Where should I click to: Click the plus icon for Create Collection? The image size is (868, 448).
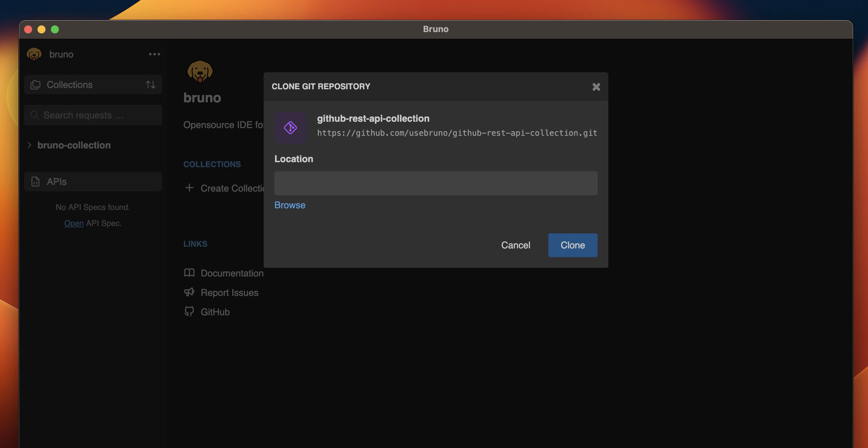click(189, 188)
